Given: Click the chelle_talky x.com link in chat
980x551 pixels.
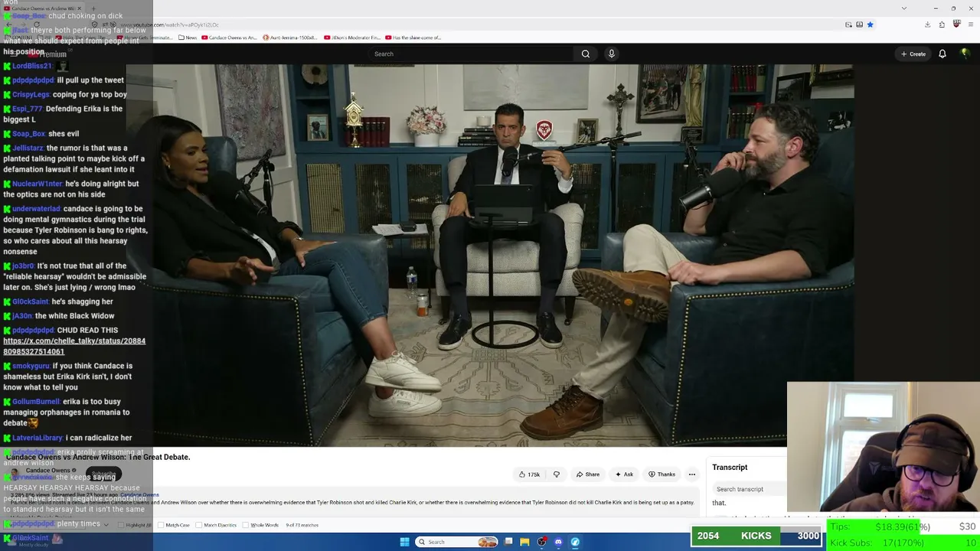Looking at the screenshot, I should tap(74, 346).
